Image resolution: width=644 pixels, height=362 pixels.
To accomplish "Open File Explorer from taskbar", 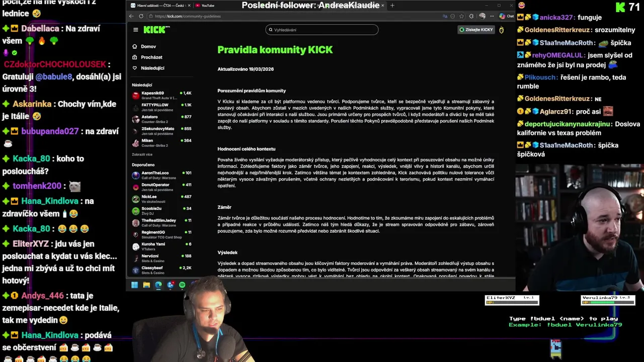I will [x=146, y=285].
